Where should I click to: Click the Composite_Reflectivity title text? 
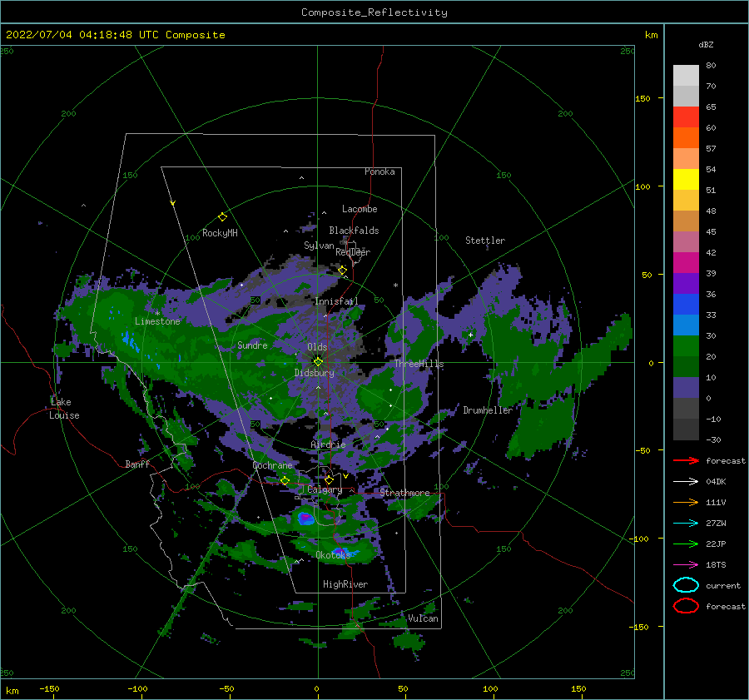point(374,12)
